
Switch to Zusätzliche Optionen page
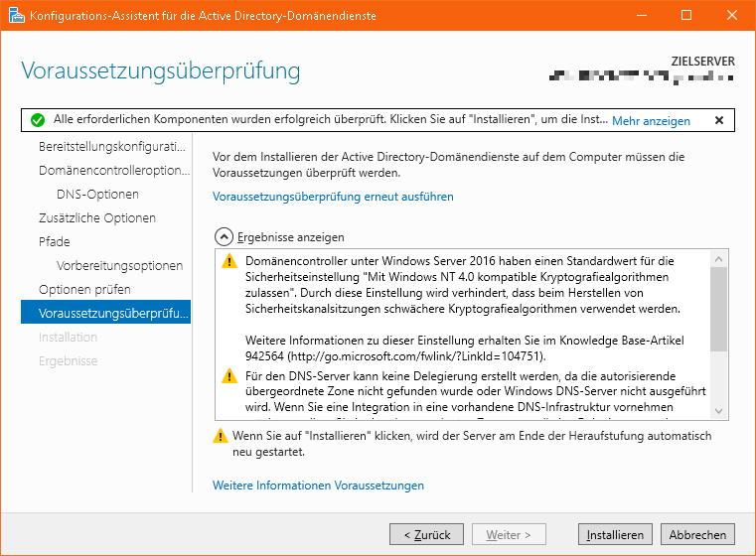(97, 218)
